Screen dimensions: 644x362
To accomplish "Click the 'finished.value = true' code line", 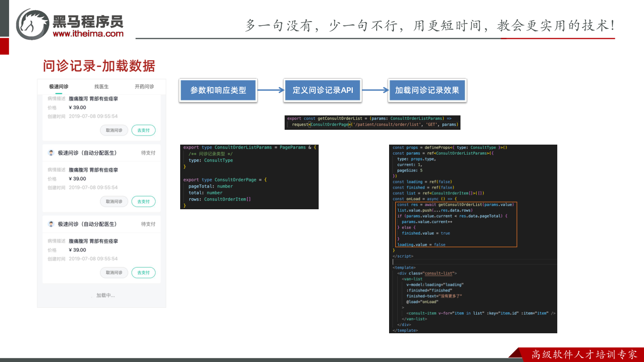I will click(x=425, y=233).
